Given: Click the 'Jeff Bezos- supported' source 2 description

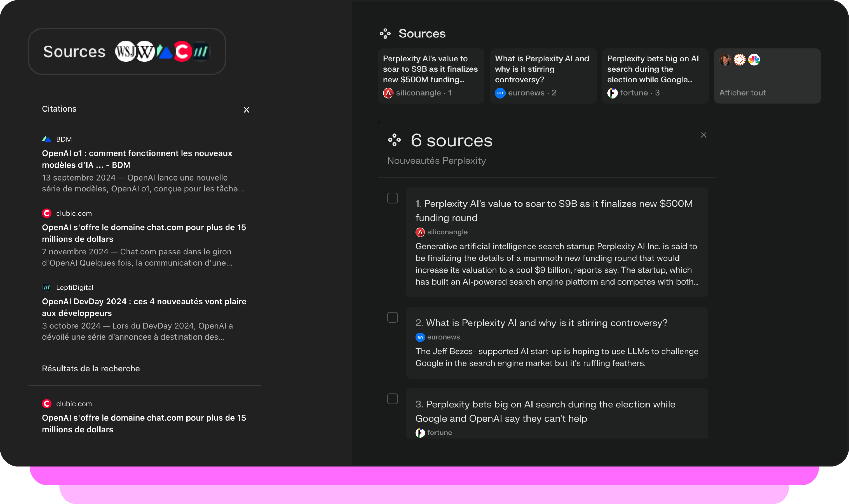Looking at the screenshot, I should click(x=557, y=357).
